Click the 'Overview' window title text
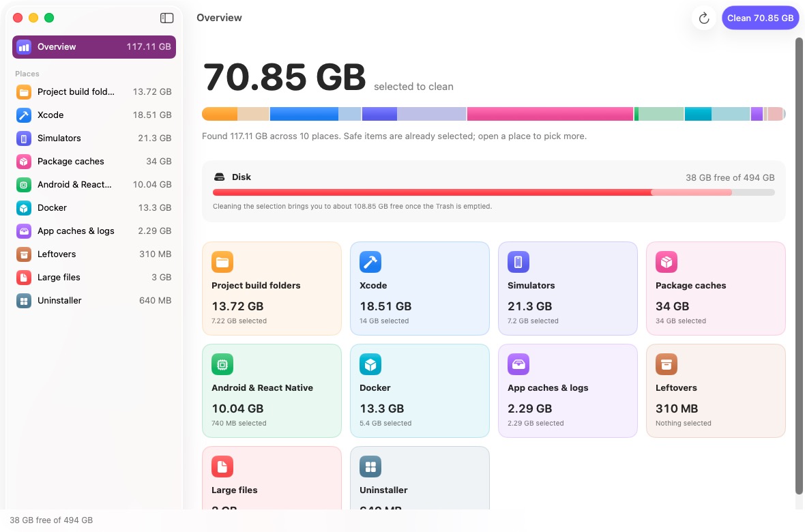Viewport: 805px width, 532px height. [x=219, y=18]
